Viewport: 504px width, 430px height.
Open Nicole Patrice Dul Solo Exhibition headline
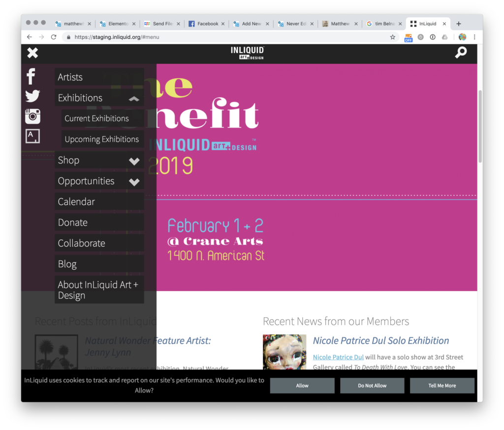click(381, 340)
